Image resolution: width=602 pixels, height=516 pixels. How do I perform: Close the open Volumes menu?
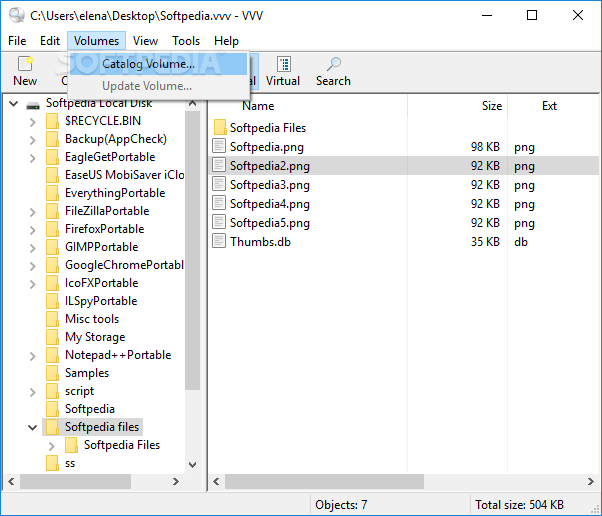[96, 41]
